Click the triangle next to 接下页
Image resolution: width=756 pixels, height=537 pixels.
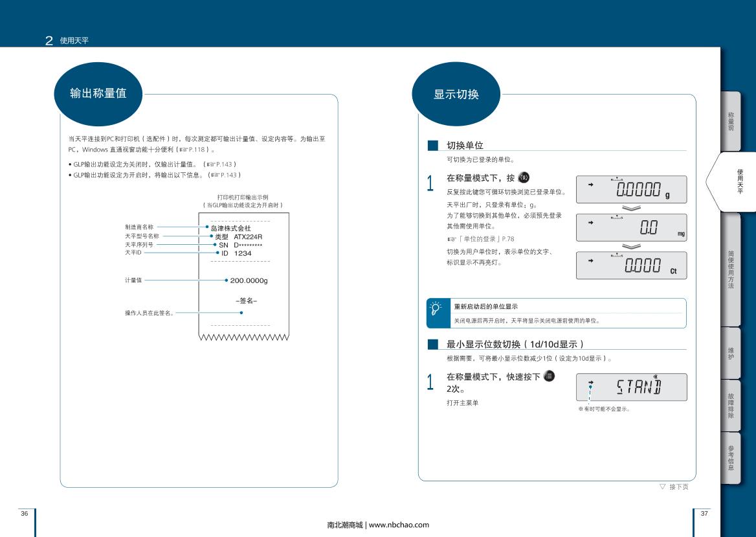coord(662,486)
